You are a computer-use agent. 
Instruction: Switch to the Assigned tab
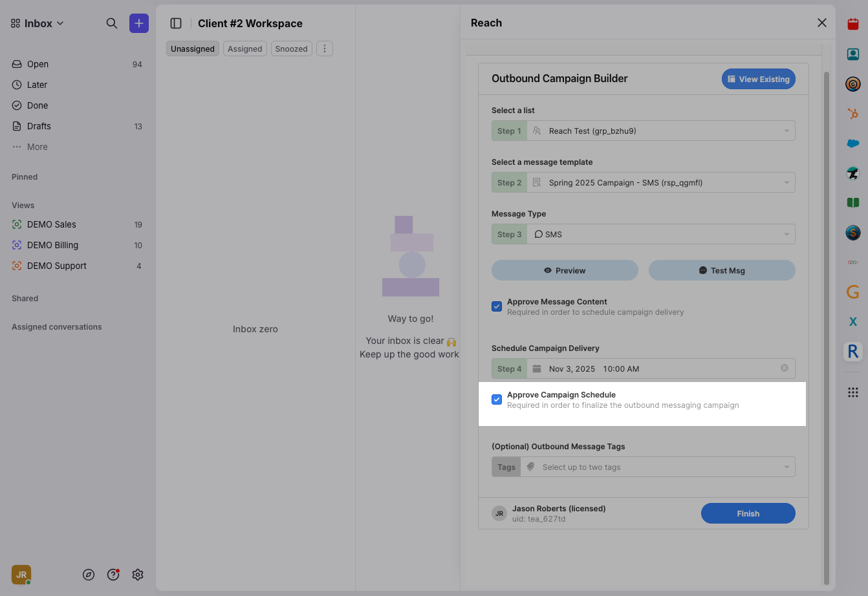[x=245, y=48]
